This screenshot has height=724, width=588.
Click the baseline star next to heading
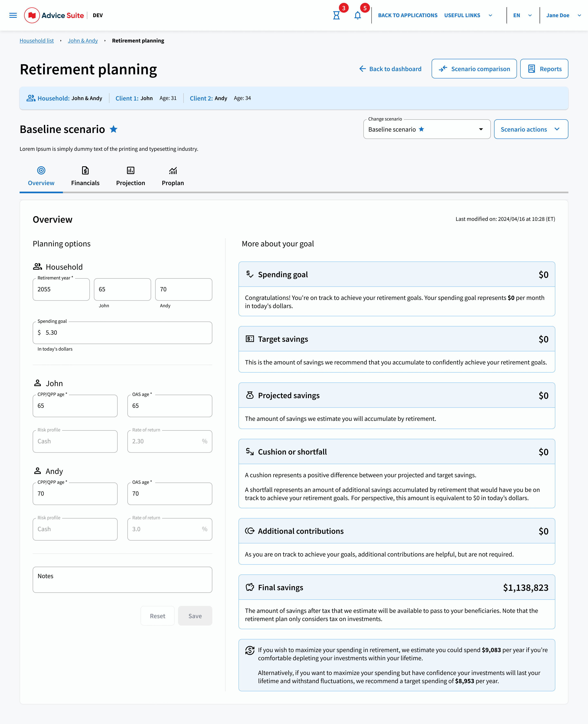coord(114,129)
